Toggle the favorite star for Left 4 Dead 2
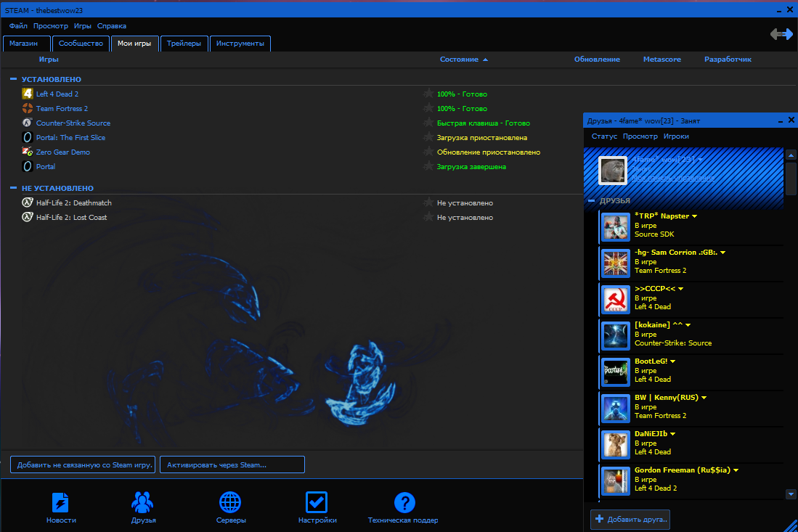Viewport: 798px width, 532px height. click(428, 94)
